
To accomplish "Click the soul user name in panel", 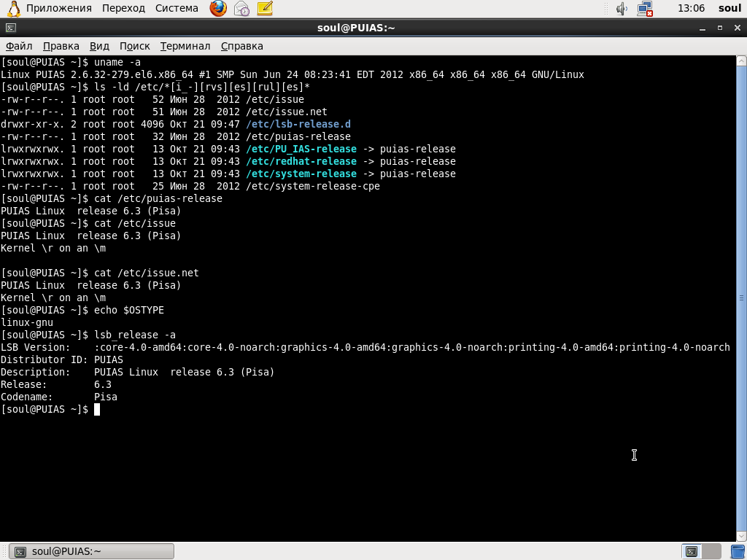I will [729, 8].
